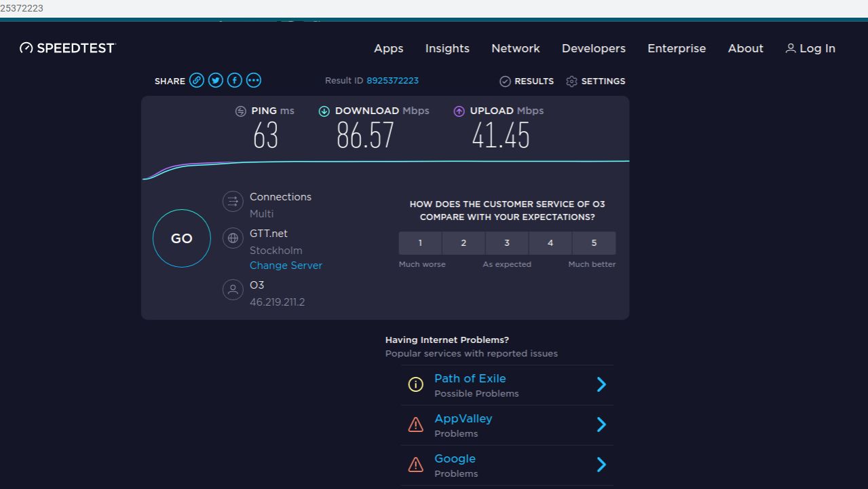Image resolution: width=868 pixels, height=489 pixels.
Task: Start the test with GO button
Action: coord(182,238)
